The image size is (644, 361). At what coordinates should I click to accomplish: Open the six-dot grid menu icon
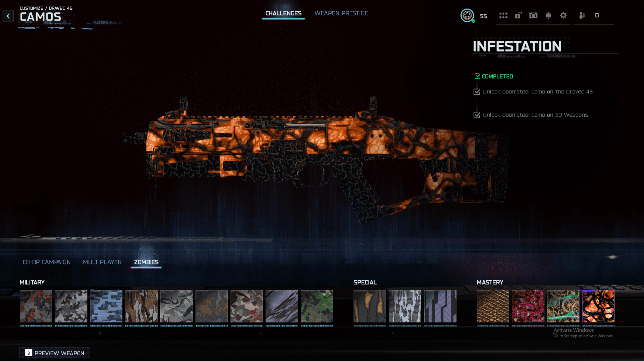coord(503,15)
